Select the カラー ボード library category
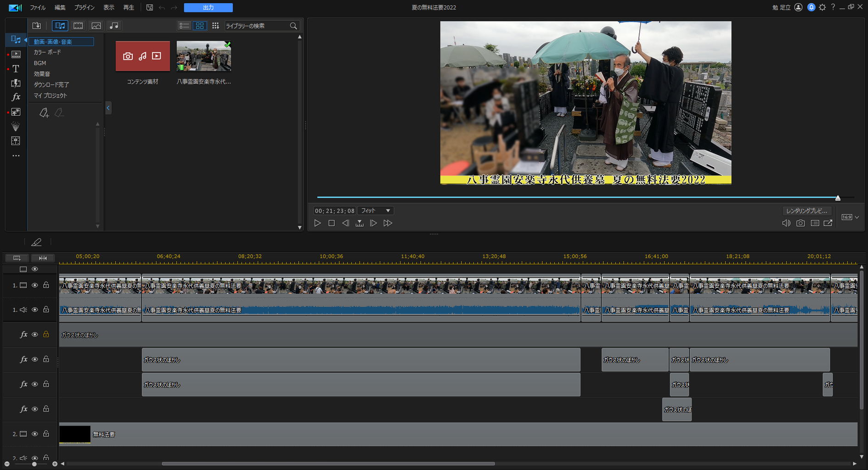This screenshot has width=868, height=470. tap(47, 52)
